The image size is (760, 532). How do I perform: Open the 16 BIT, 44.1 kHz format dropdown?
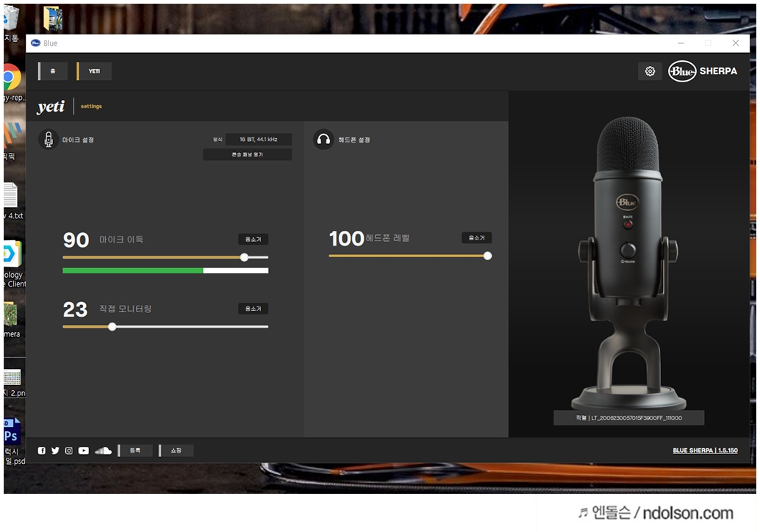click(x=258, y=140)
